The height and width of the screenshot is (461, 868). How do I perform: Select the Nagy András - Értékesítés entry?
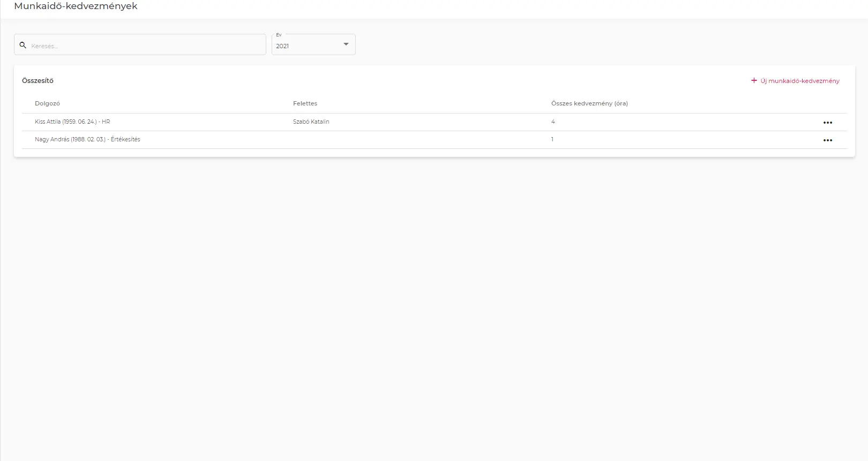click(87, 140)
